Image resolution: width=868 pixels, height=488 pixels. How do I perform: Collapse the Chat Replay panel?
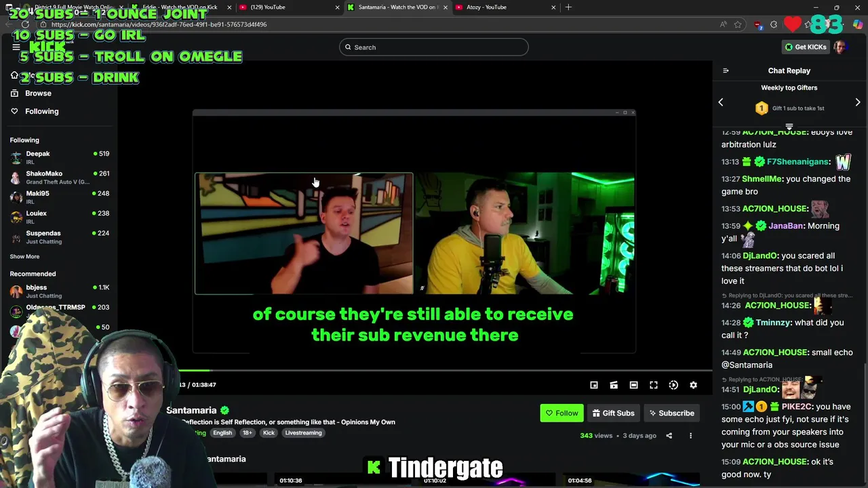point(726,70)
